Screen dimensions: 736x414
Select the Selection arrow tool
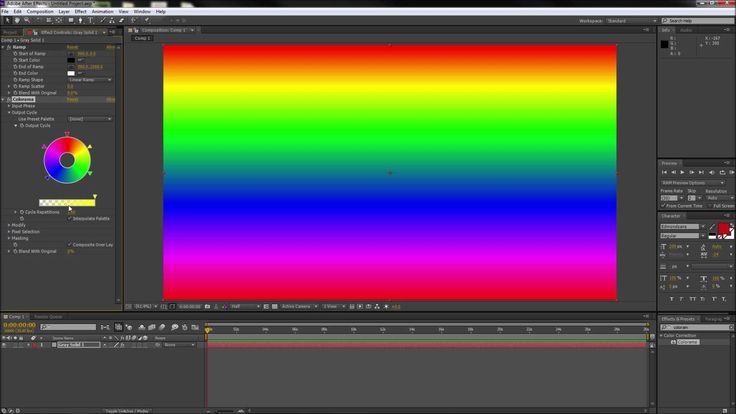(8, 21)
